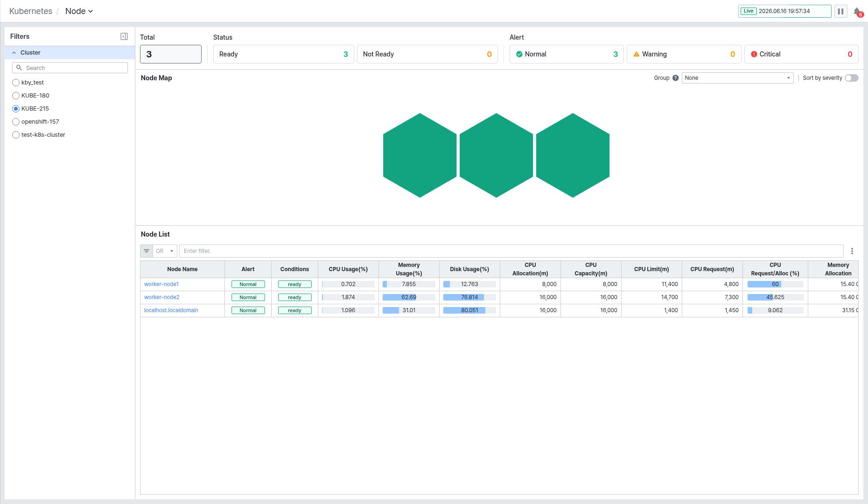Click the first hexagon in Node Map
868x504 pixels.
(x=420, y=155)
